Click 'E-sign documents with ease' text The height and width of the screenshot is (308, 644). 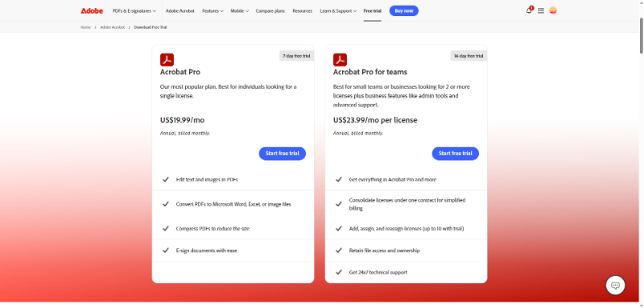pos(207,251)
